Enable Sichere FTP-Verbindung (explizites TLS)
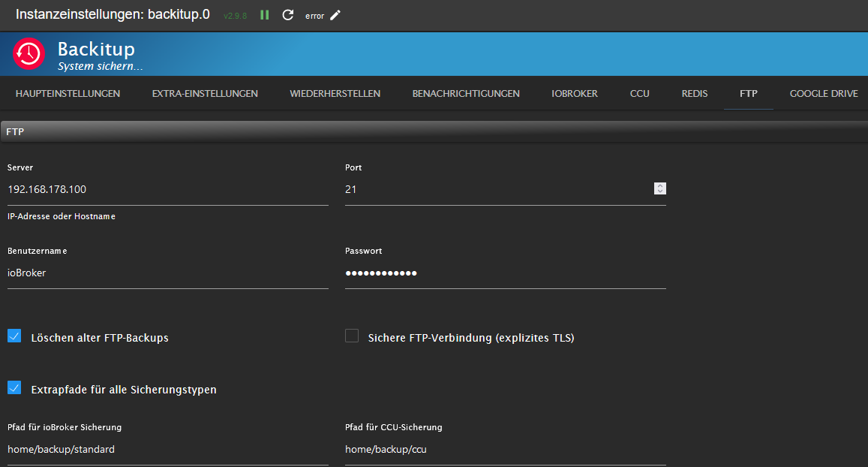Image resolution: width=868 pixels, height=467 pixels. pyautogui.click(x=352, y=336)
